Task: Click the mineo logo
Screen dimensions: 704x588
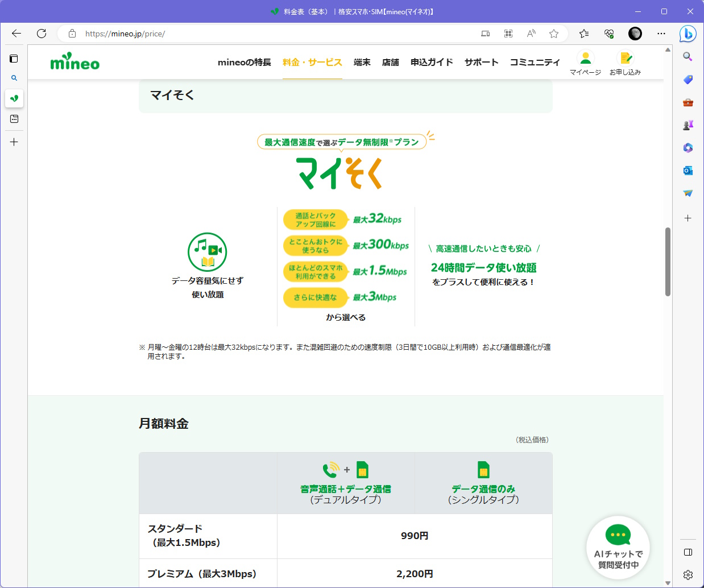Action: [x=75, y=61]
